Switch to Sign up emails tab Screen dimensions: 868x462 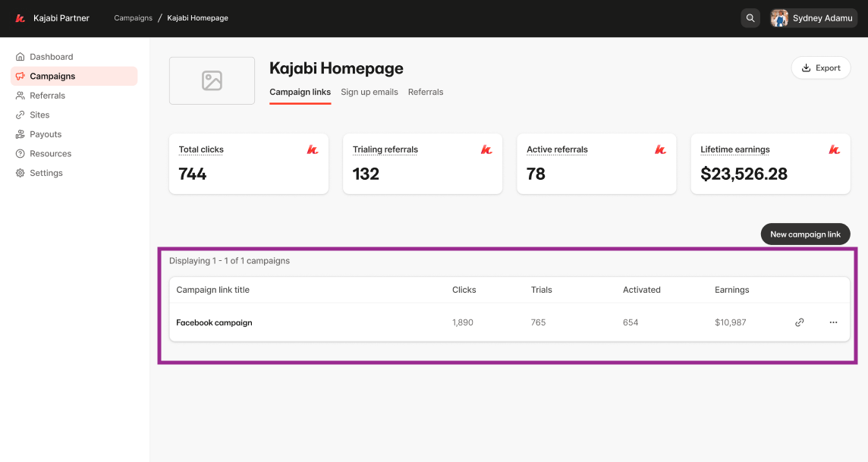point(370,92)
